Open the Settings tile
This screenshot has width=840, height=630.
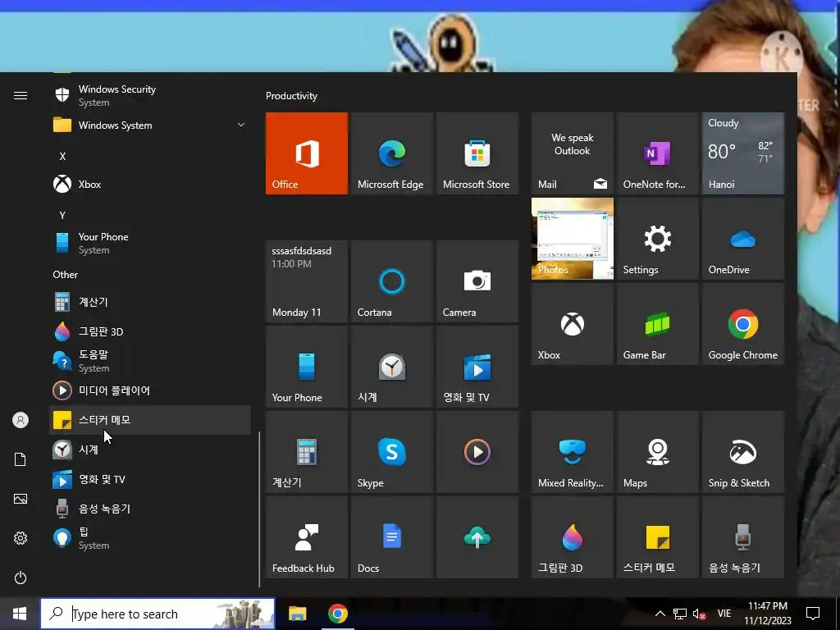tap(657, 239)
